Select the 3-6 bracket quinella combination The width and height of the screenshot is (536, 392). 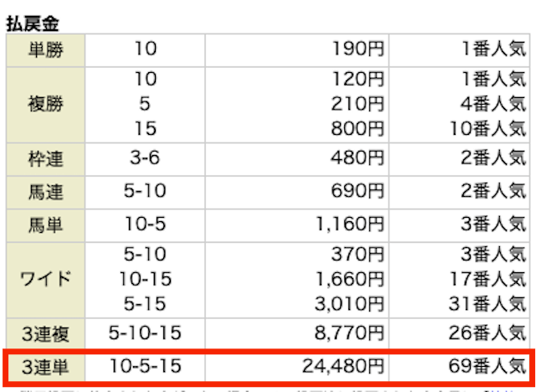(145, 158)
